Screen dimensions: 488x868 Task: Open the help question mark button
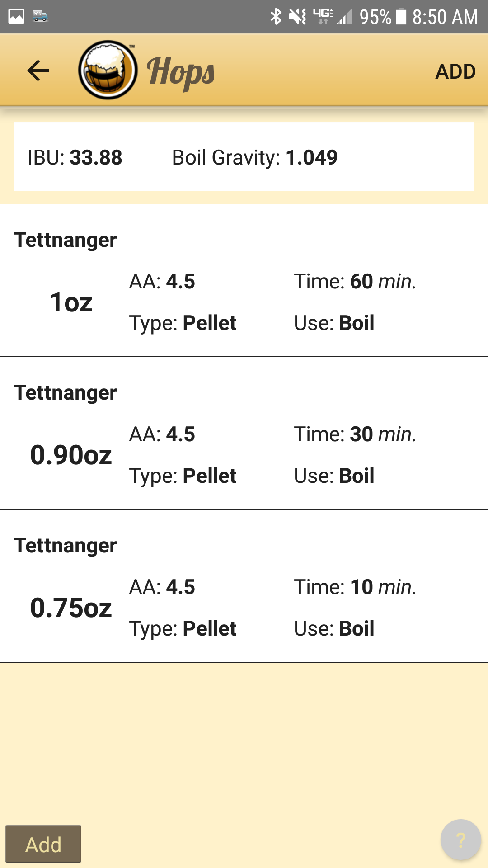pos(460,840)
